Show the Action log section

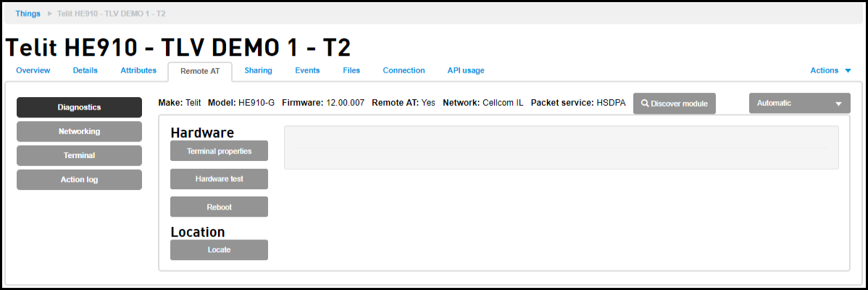point(79,180)
